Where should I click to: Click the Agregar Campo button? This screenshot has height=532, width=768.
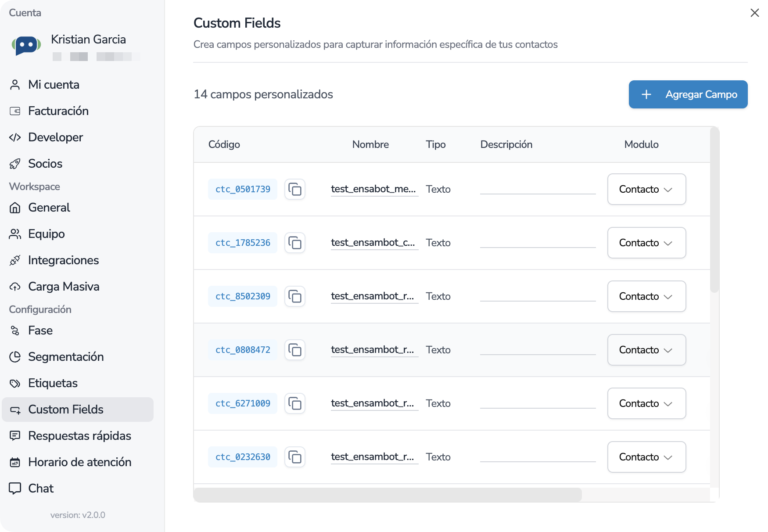(x=688, y=94)
